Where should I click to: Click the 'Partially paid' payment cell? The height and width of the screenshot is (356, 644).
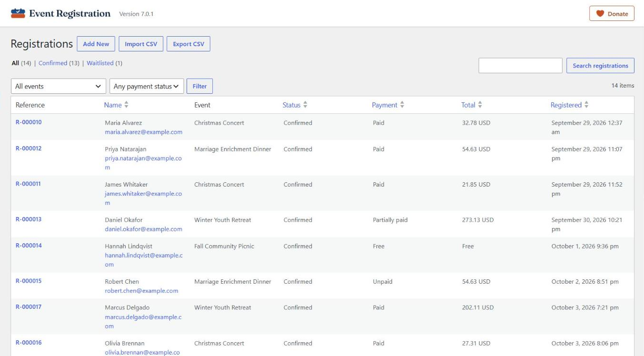tap(390, 220)
